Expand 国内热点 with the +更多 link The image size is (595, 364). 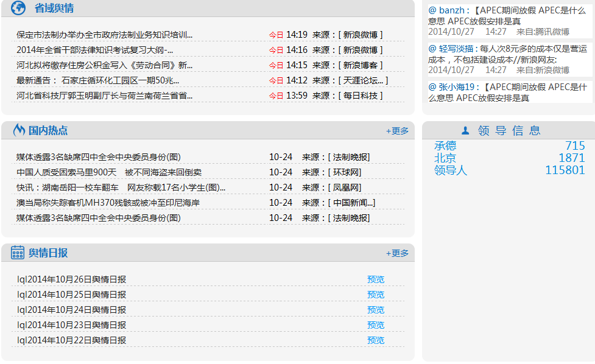(397, 131)
